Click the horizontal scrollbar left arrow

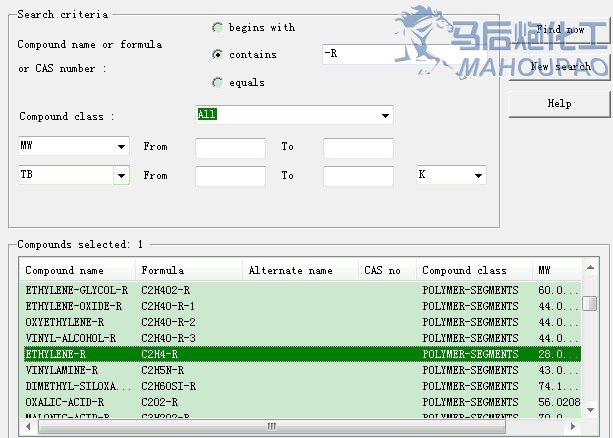28,426
